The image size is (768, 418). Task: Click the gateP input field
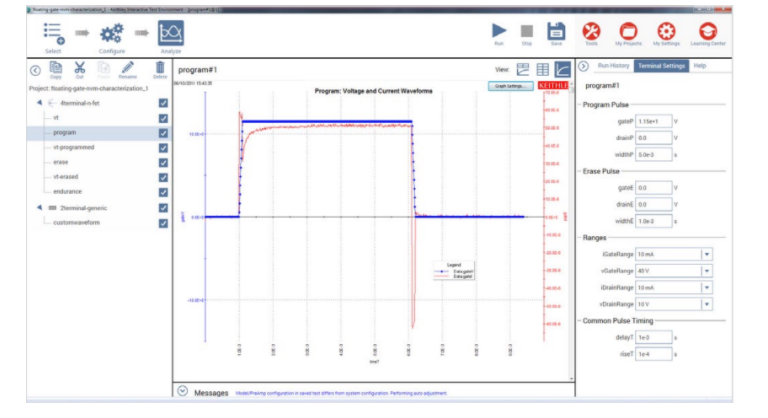pos(653,122)
